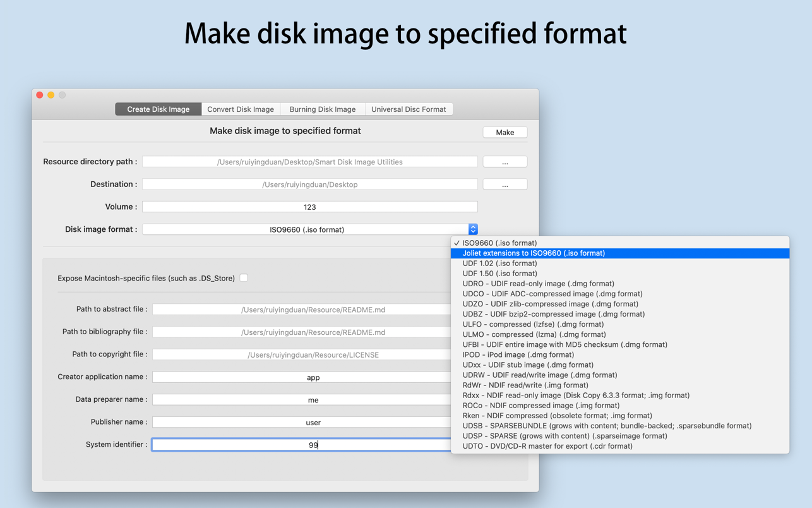Close the window with red button
The height and width of the screenshot is (508, 812).
pyautogui.click(x=40, y=95)
